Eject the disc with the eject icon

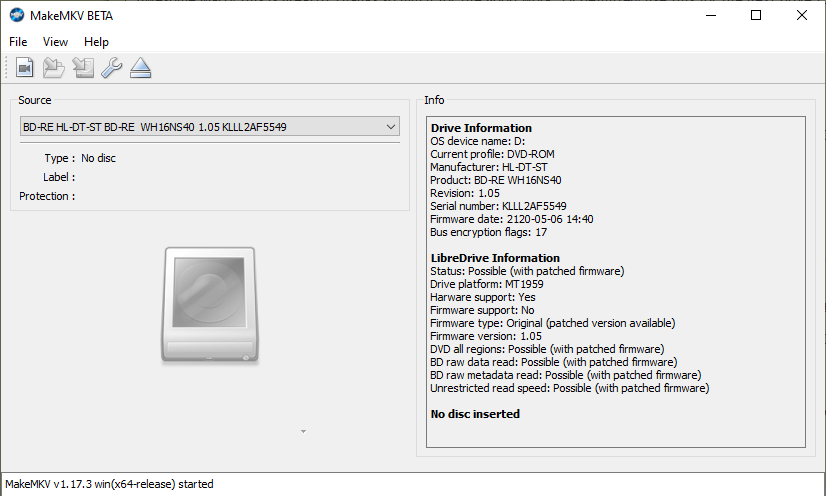point(141,68)
